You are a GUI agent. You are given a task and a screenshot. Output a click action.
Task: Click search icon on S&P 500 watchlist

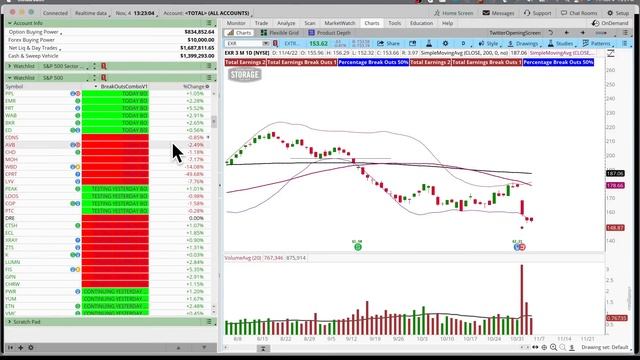[104, 78]
